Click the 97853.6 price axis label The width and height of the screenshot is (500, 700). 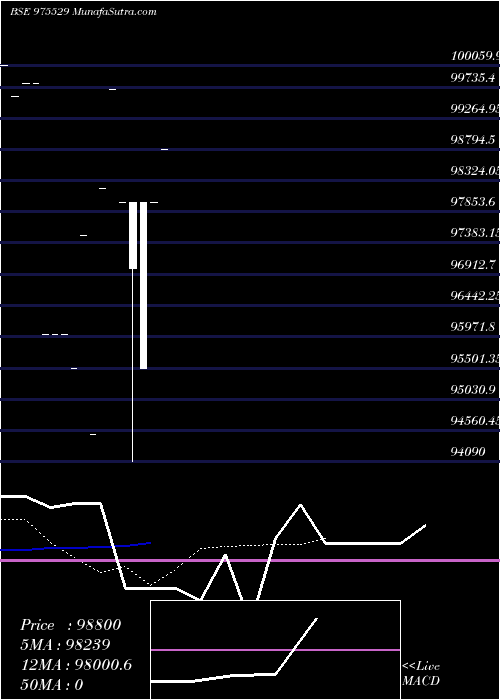pos(473,202)
